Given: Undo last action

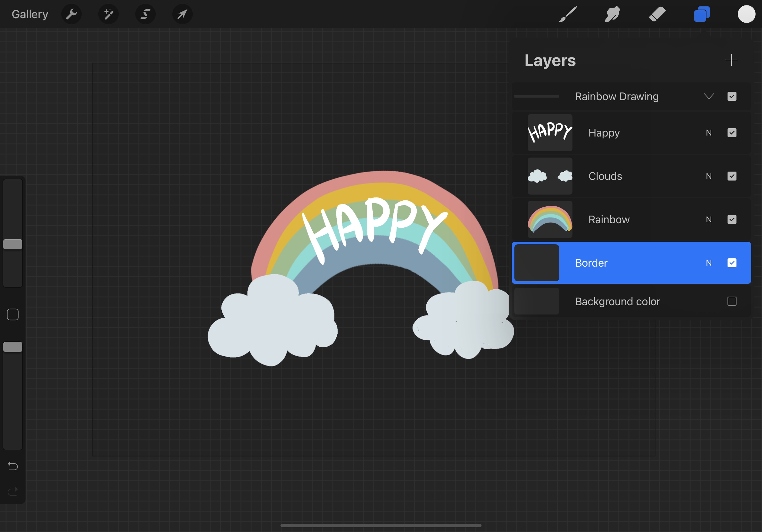Looking at the screenshot, I should click(x=13, y=465).
